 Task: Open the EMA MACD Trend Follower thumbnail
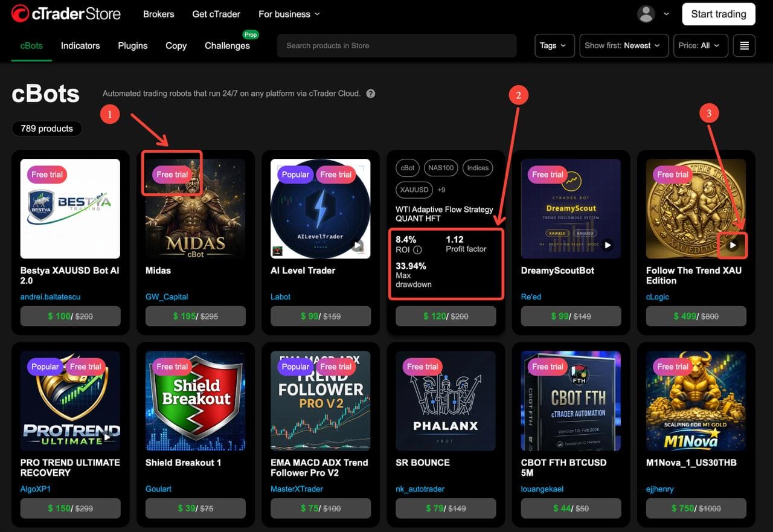coord(321,401)
